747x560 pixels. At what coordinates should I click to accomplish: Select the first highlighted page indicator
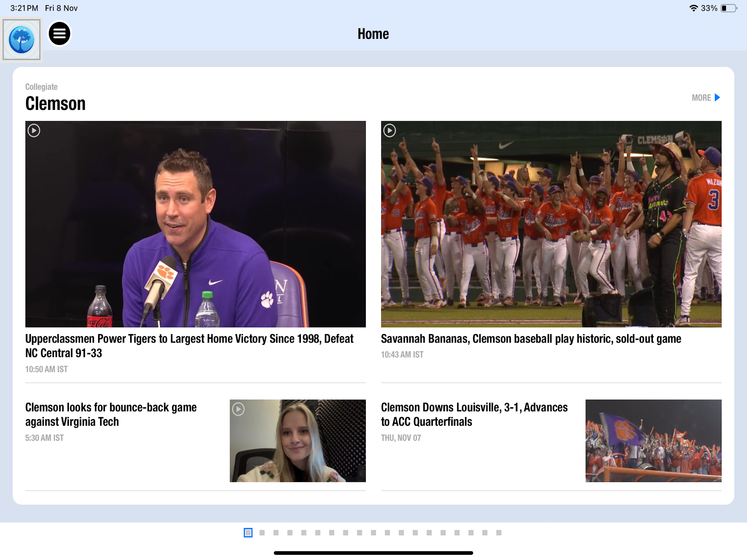pos(248,533)
